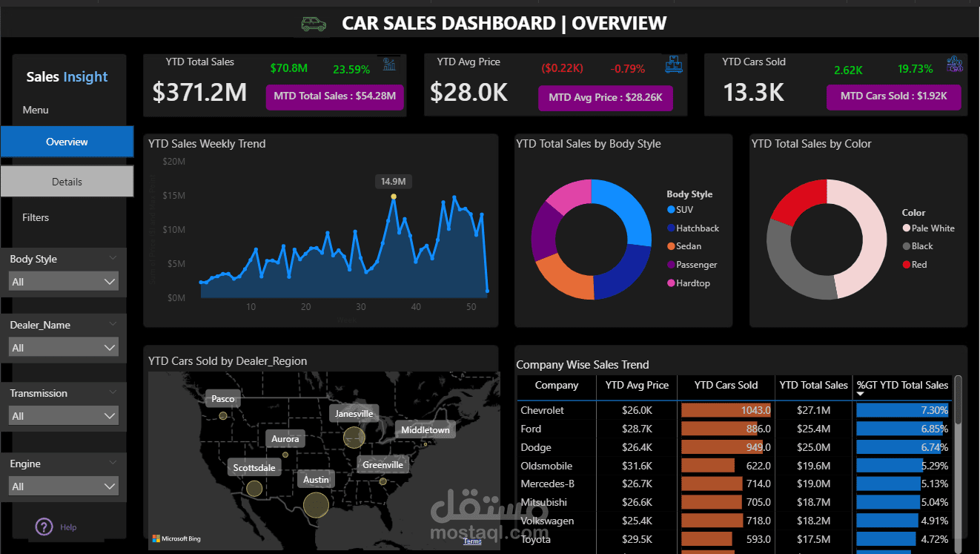Click the MTD Total Sales : $54.28M button

tap(335, 96)
